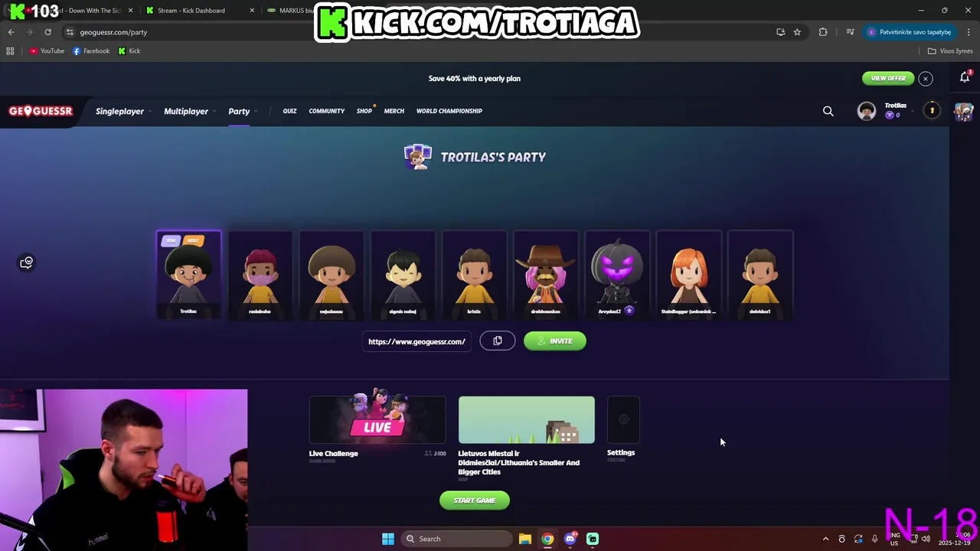Open the YouTube bookmark

pos(47,51)
